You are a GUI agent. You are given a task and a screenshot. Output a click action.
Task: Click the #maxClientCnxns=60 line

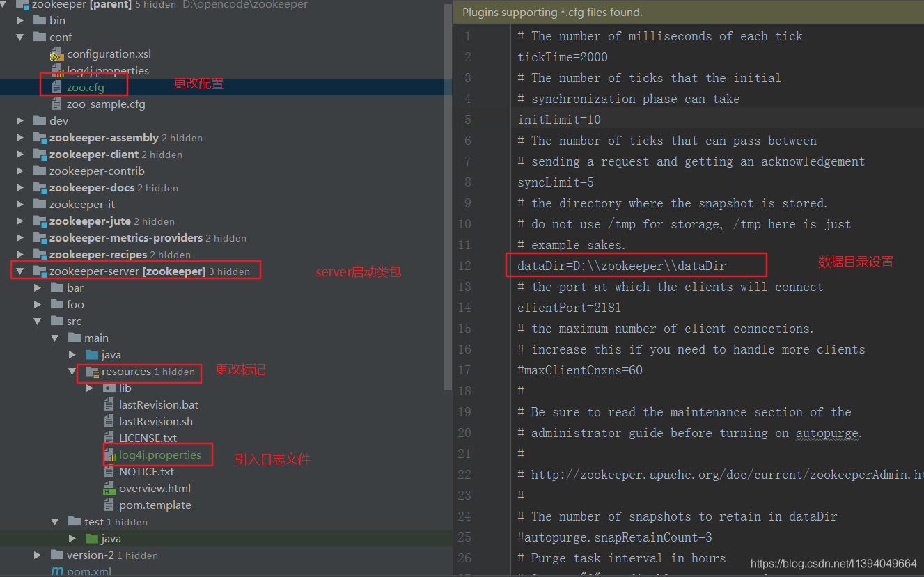(580, 370)
